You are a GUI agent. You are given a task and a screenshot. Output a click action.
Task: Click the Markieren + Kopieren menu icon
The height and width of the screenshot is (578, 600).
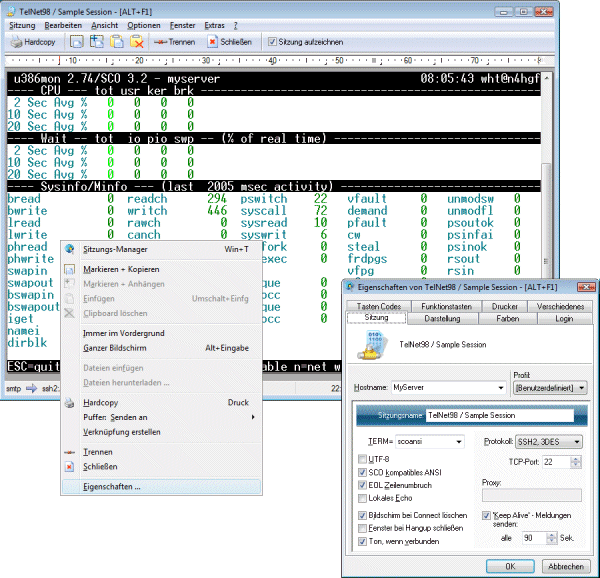[x=69, y=270]
